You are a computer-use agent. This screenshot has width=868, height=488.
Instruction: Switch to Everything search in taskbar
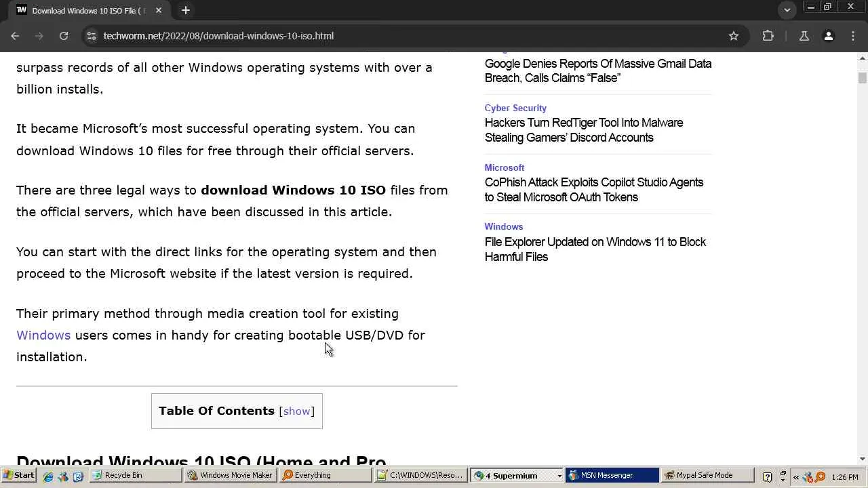325,475
